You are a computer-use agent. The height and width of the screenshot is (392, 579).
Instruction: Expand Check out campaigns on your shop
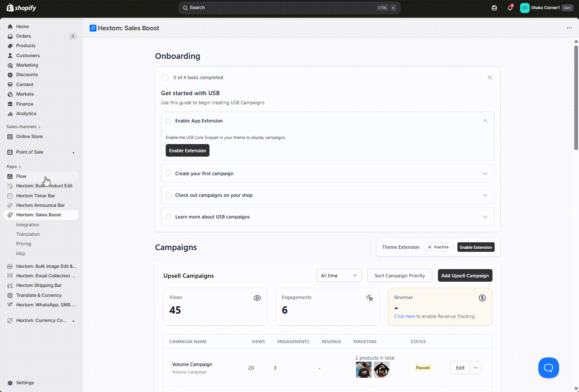pos(485,195)
